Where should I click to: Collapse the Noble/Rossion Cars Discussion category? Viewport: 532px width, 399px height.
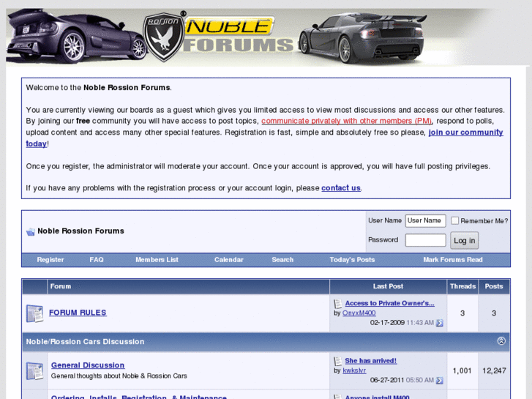tap(501, 341)
